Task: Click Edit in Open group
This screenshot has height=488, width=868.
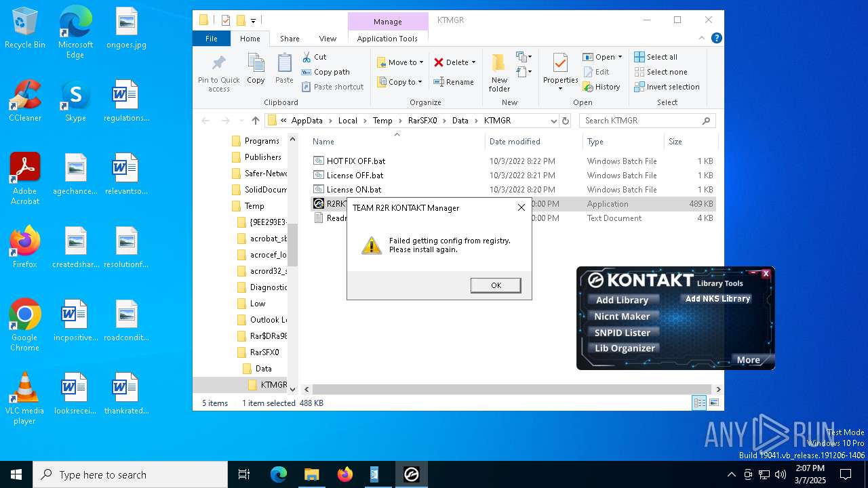Action: point(596,72)
